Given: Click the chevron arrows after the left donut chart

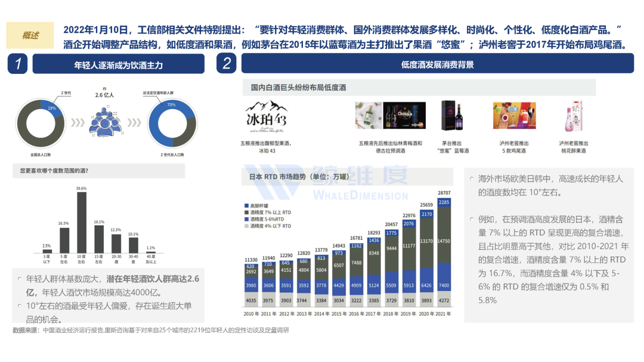Looking at the screenshot, I should (78, 122).
